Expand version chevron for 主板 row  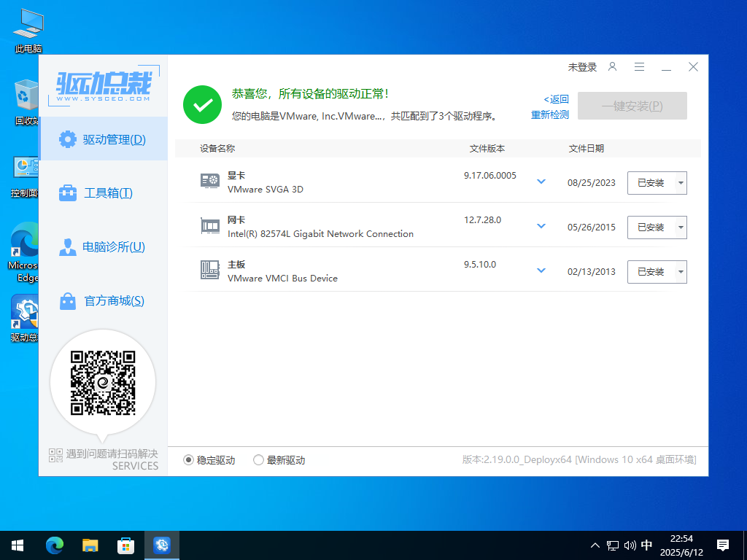point(541,271)
